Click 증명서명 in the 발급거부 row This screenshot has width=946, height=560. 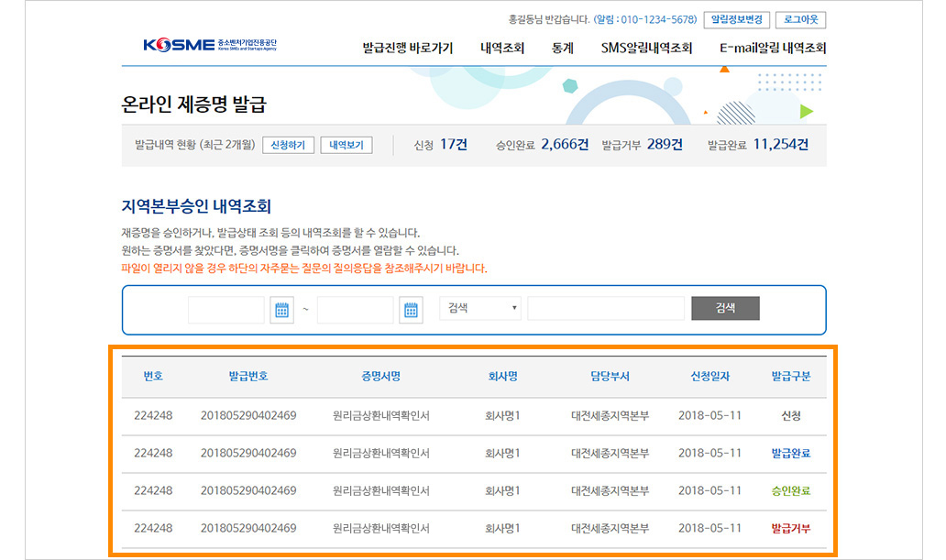[x=380, y=528]
